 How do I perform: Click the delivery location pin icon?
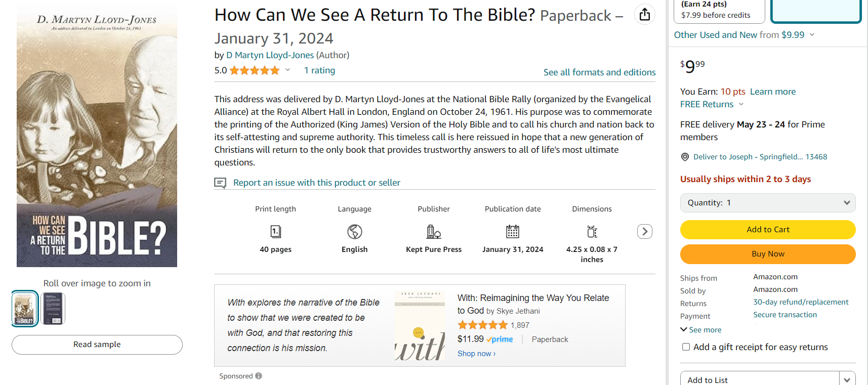685,157
